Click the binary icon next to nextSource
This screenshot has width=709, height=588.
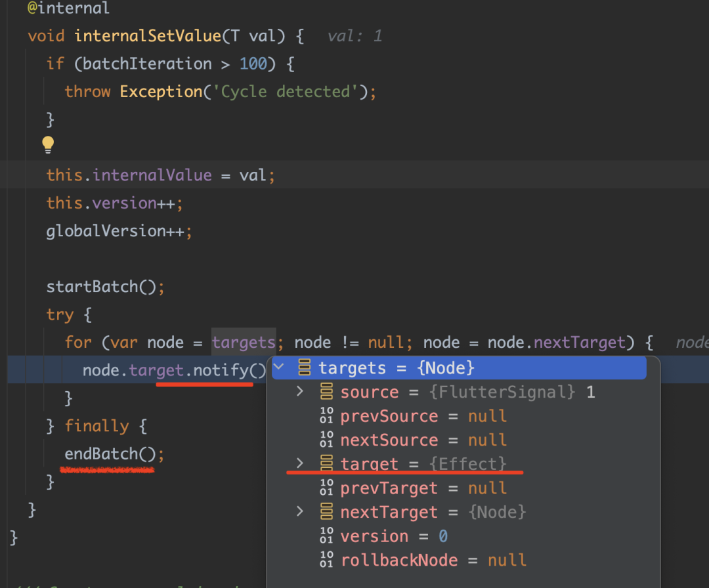click(x=327, y=440)
